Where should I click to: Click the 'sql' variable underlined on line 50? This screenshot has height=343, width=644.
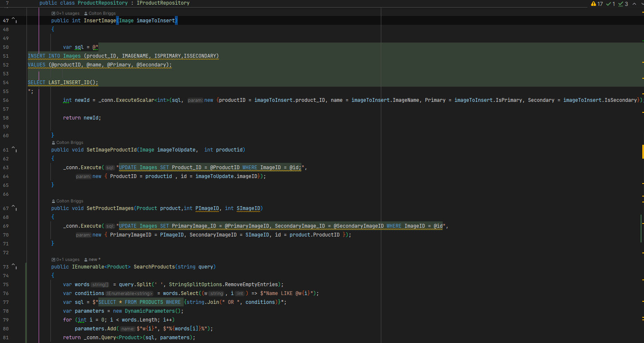[x=79, y=47]
